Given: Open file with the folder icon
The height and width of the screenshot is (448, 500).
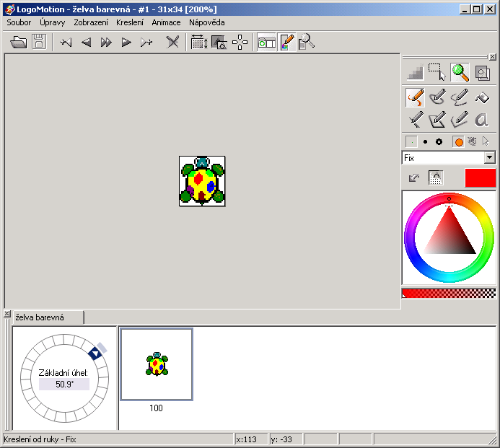Looking at the screenshot, I should [x=19, y=43].
